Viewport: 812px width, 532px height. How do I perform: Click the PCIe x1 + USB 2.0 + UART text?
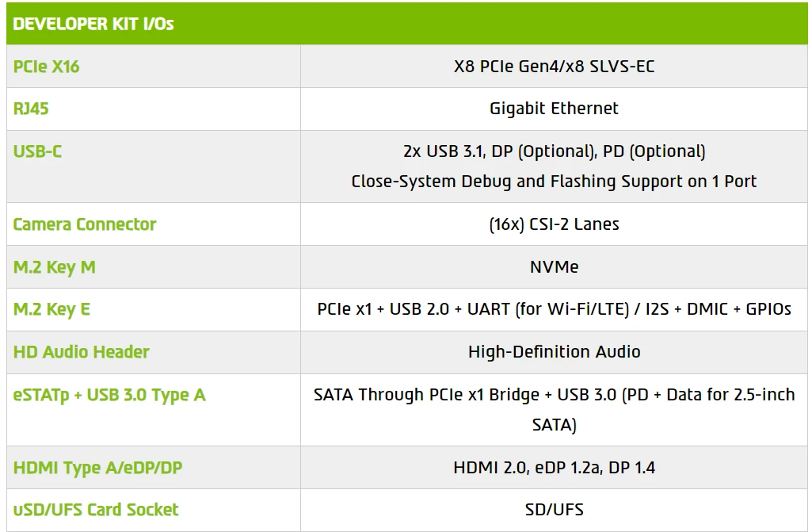coord(554,309)
